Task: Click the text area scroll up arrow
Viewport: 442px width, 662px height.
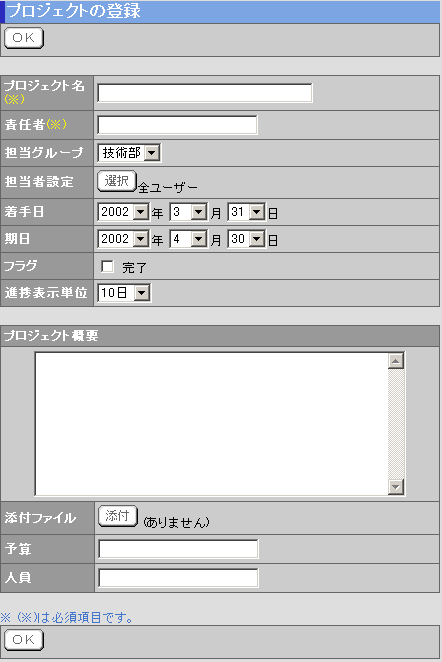Action: [x=396, y=361]
